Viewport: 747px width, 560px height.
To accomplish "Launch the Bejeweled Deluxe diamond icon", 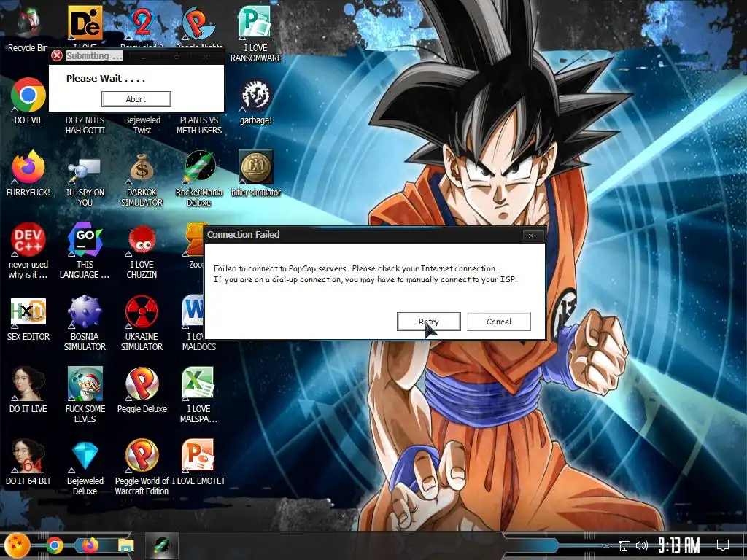I will [x=85, y=456].
